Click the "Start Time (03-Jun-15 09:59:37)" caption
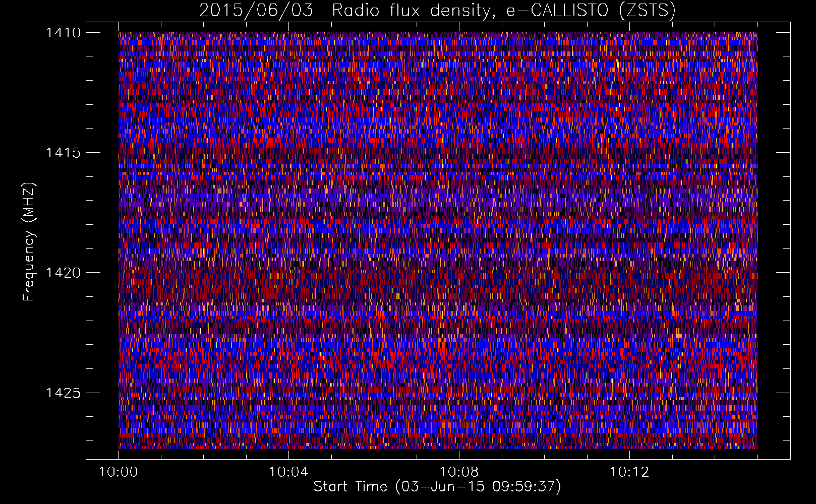The height and width of the screenshot is (504, 816). pyautogui.click(x=437, y=487)
